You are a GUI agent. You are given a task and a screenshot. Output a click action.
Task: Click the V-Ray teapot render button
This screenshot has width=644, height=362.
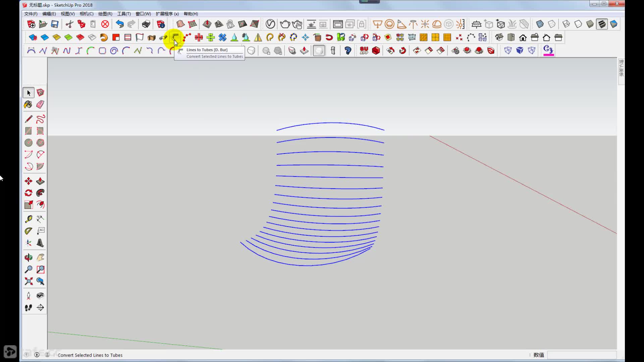click(285, 24)
